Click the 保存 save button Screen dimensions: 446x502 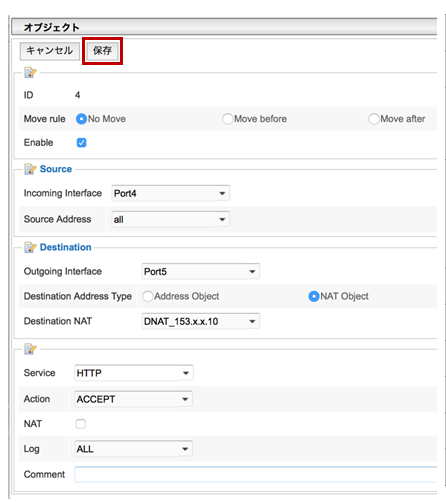102,51
